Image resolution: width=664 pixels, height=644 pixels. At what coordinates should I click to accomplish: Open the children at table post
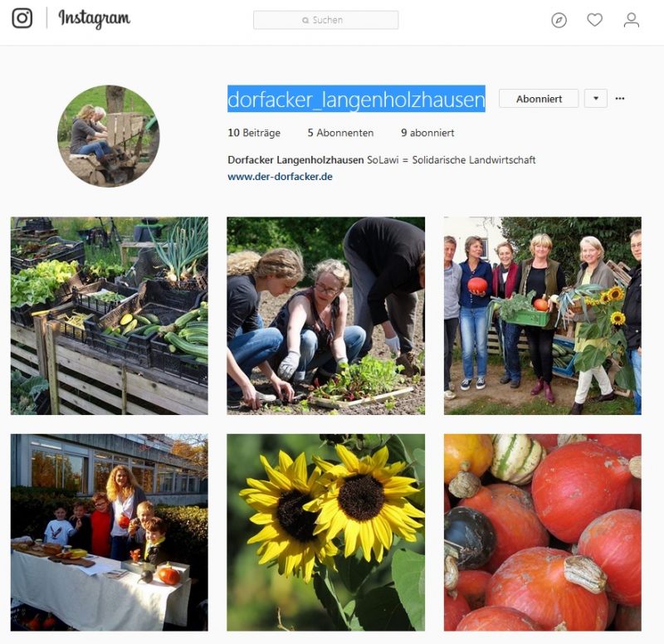coord(110,532)
